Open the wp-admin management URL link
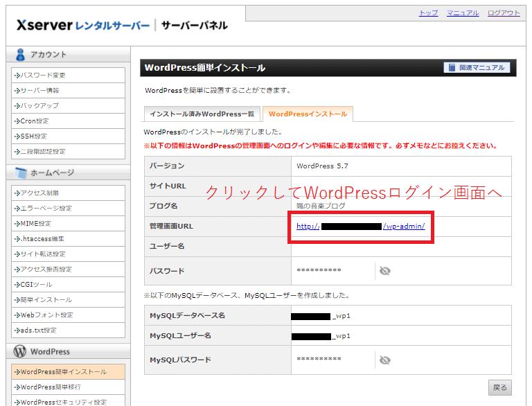 [361, 226]
